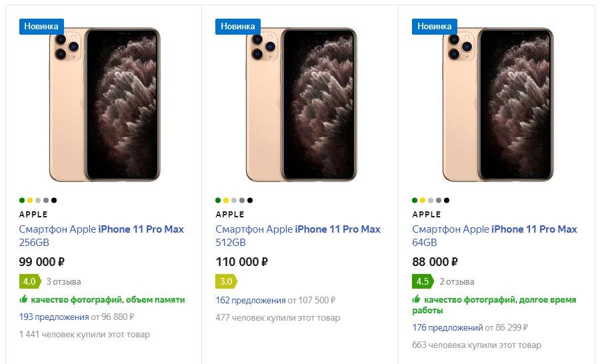The height and width of the screenshot is (364, 600).
Task: Open the iPhone 11 Pro Max 64GB product link
Action: 495,236
